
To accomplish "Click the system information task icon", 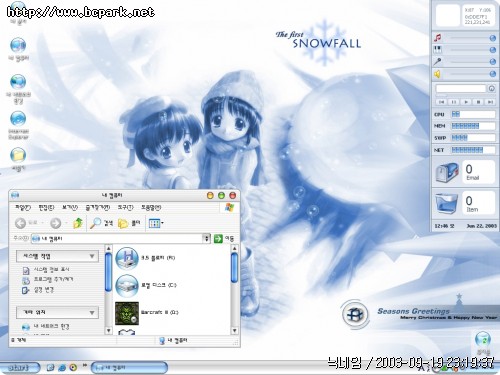I will click(26, 270).
